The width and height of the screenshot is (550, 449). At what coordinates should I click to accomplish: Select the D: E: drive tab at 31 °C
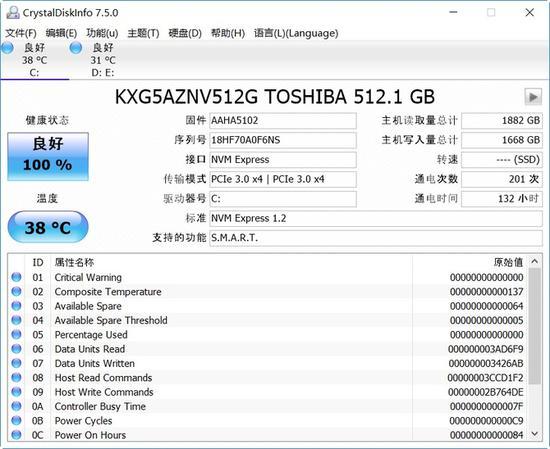[102, 60]
